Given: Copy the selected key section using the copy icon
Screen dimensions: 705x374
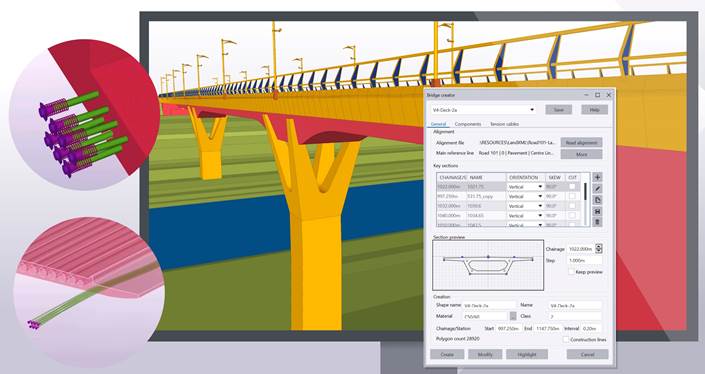Looking at the screenshot, I should [597, 200].
